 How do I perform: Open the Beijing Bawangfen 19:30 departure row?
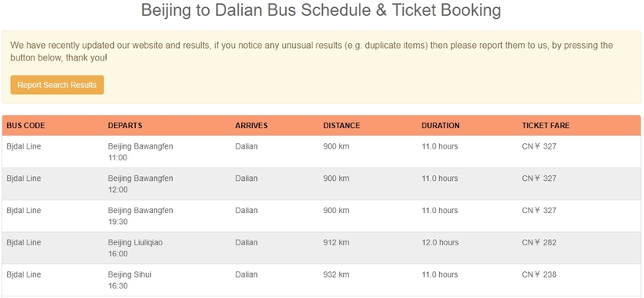click(x=321, y=215)
